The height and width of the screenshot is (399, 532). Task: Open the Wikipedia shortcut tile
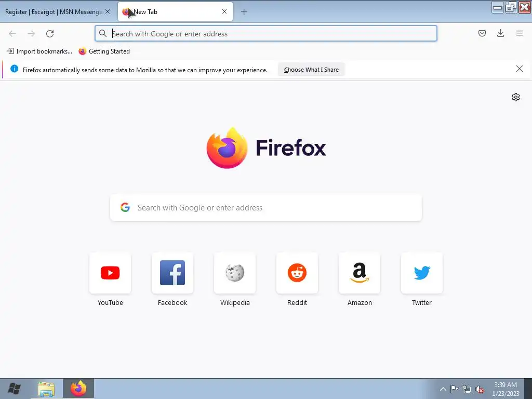tap(235, 273)
